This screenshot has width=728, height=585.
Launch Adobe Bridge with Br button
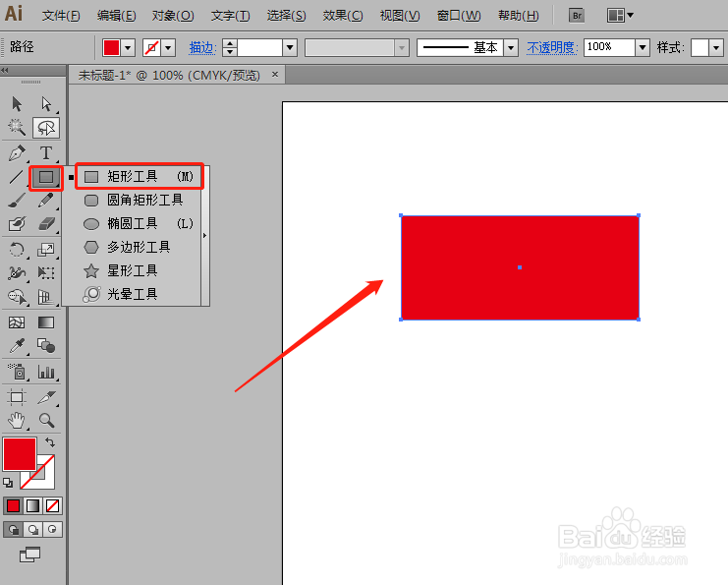577,16
